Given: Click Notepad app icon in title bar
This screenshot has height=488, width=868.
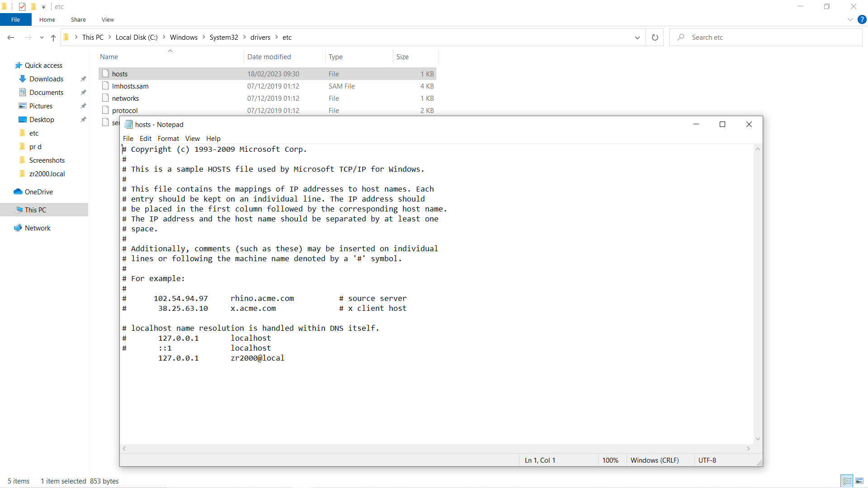Looking at the screenshot, I should point(128,125).
